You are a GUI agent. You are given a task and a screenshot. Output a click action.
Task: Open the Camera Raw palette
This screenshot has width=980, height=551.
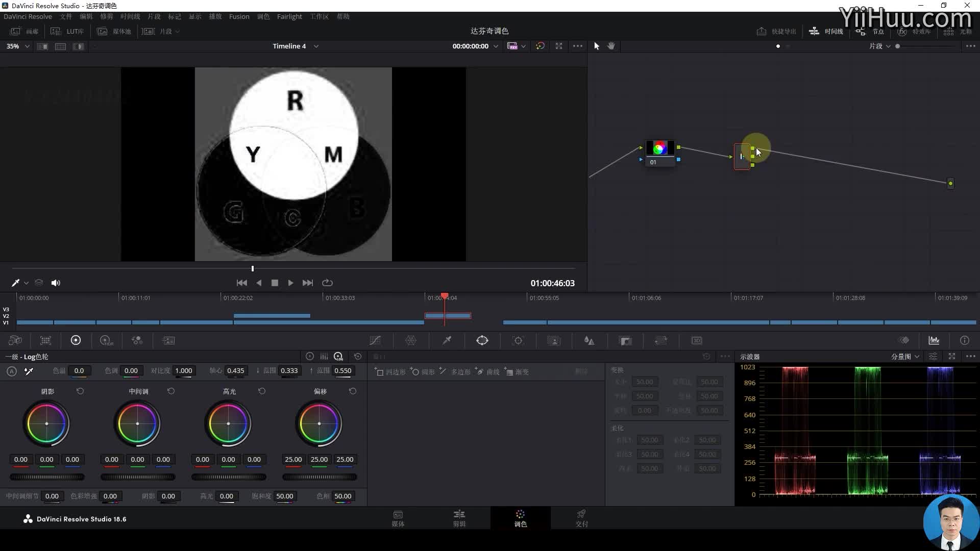15,340
